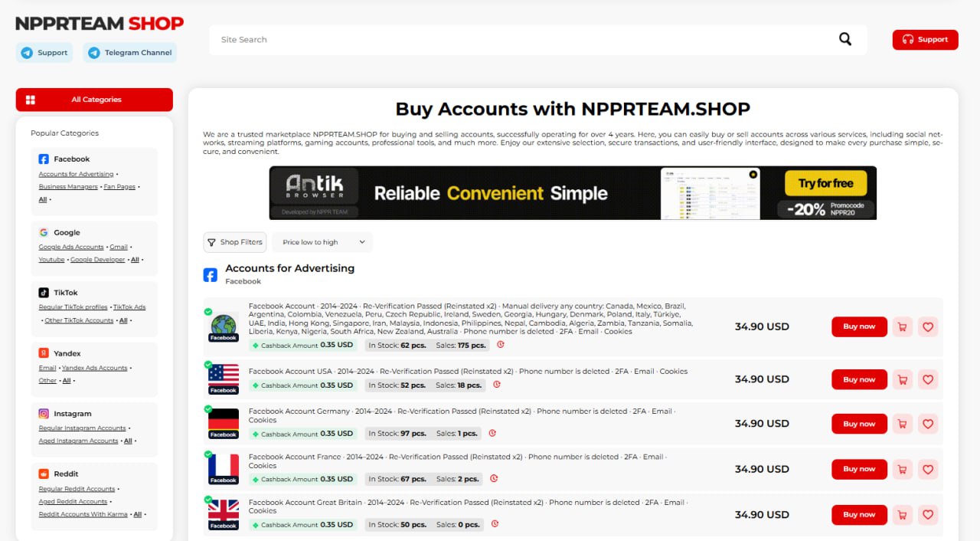Open the All Categories menu
Screen dimensions: 980x541
(x=94, y=100)
